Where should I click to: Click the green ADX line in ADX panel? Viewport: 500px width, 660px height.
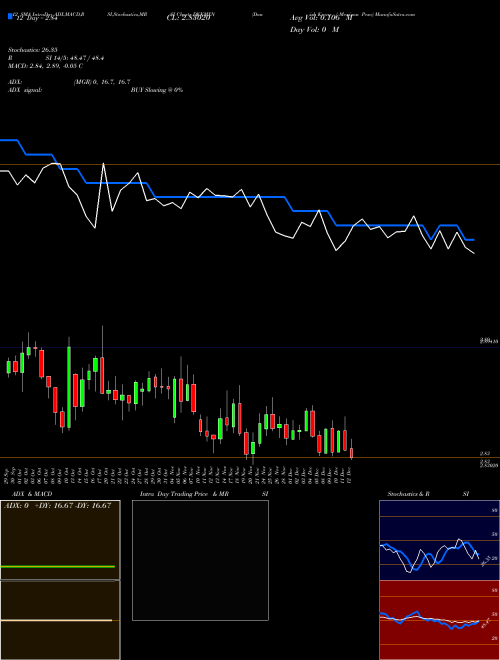click(x=58, y=567)
